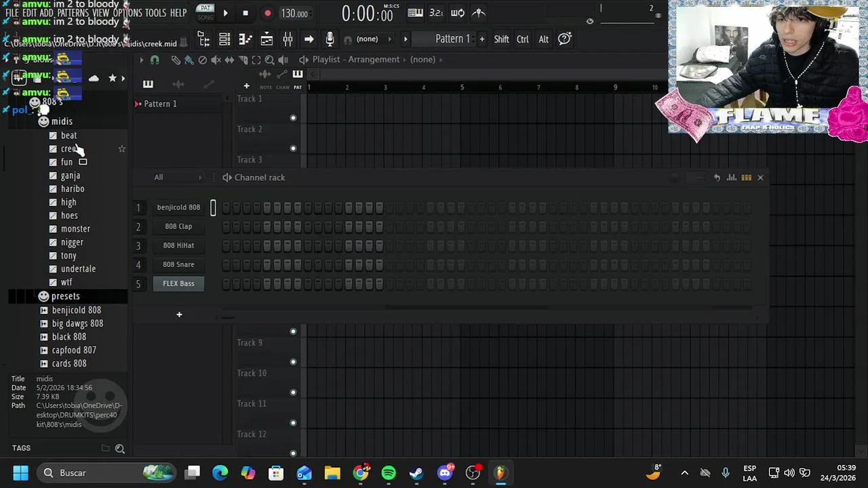Select the playlist Paint brush tool
The height and width of the screenshot is (488, 868).
coord(189,60)
